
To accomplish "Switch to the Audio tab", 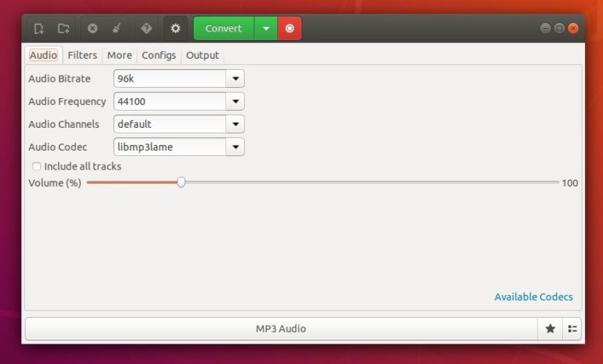I will [x=43, y=56].
